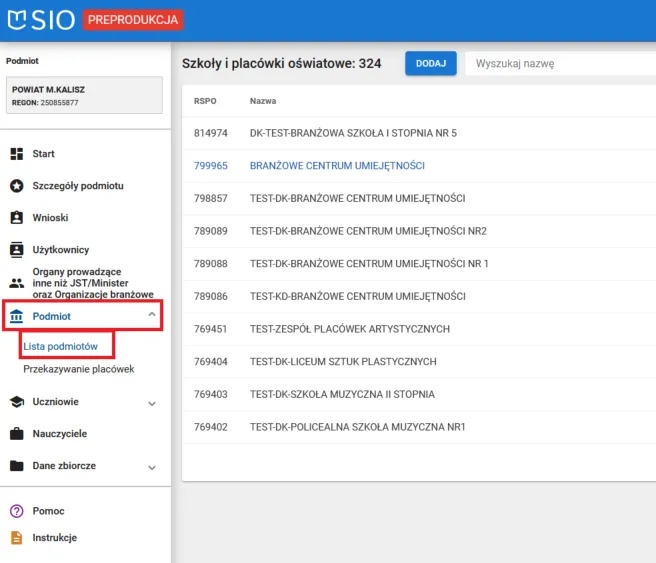This screenshot has width=656, height=563.
Task: Click the Wnioski sidebar icon
Action: tap(16, 217)
